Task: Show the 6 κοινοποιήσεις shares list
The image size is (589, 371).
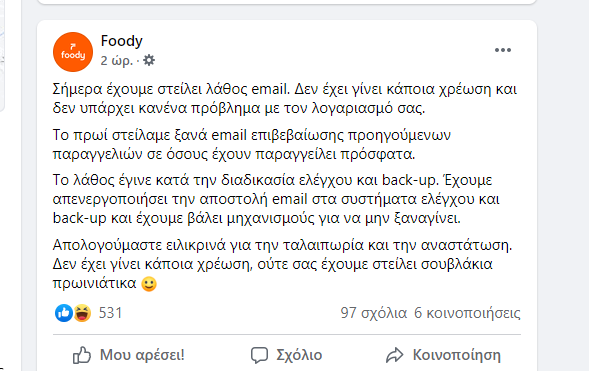Action: point(467,313)
